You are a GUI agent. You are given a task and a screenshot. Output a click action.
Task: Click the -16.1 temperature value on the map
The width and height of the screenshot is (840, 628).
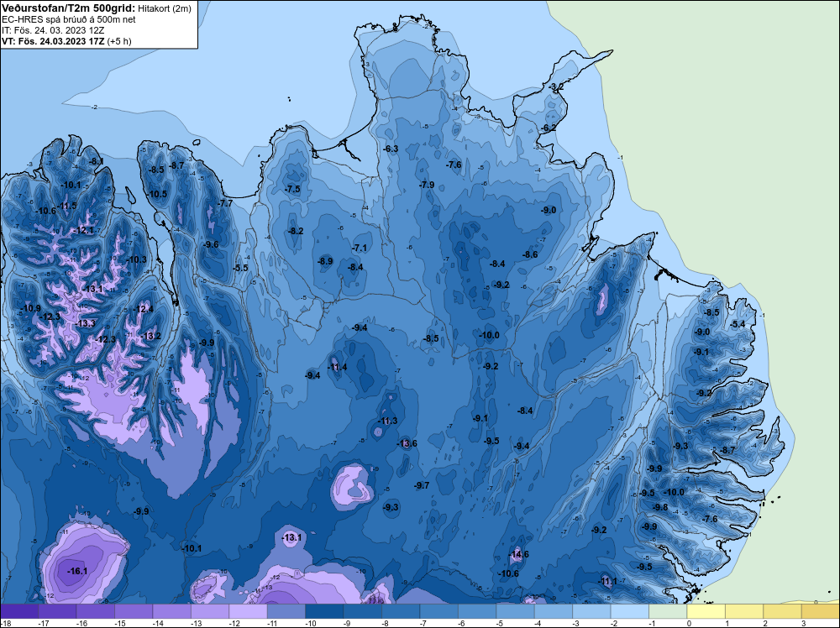77,571
